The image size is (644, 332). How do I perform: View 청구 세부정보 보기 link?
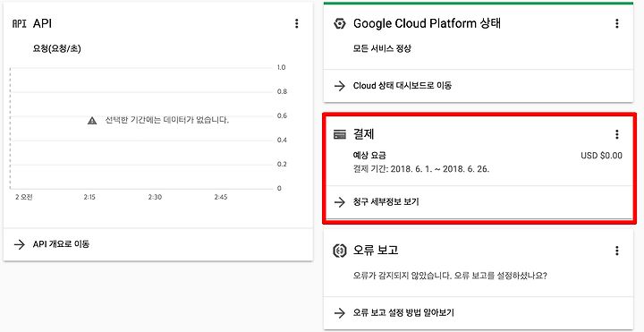(386, 201)
